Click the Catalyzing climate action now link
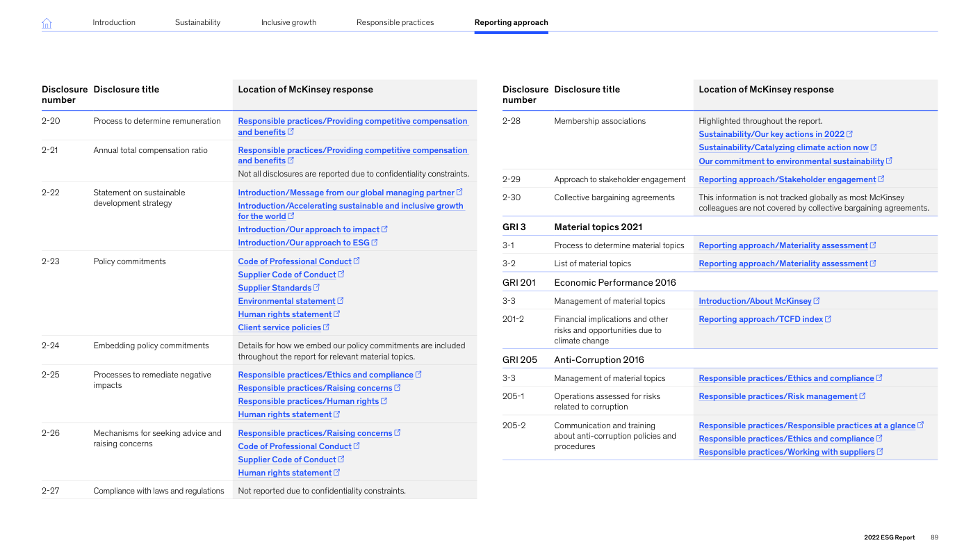 [783, 147]
